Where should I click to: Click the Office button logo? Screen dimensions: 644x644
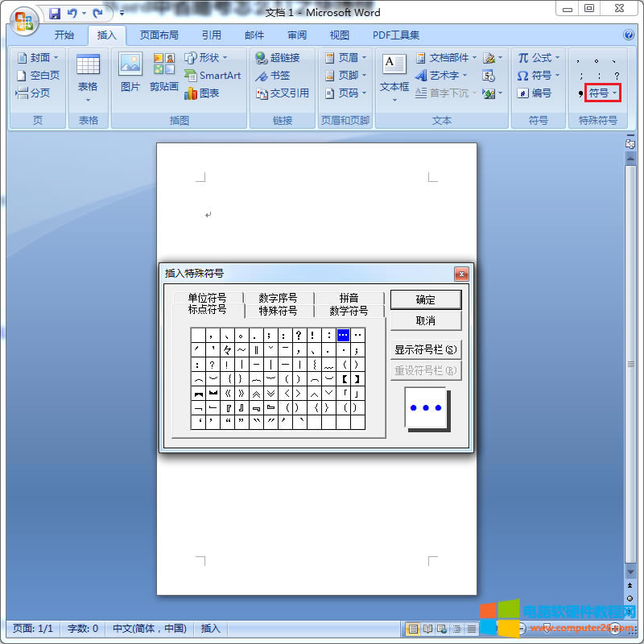pyautogui.click(x=24, y=20)
